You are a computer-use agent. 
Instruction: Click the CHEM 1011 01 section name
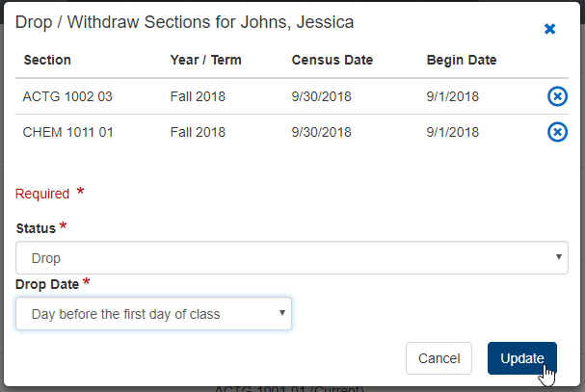point(68,132)
